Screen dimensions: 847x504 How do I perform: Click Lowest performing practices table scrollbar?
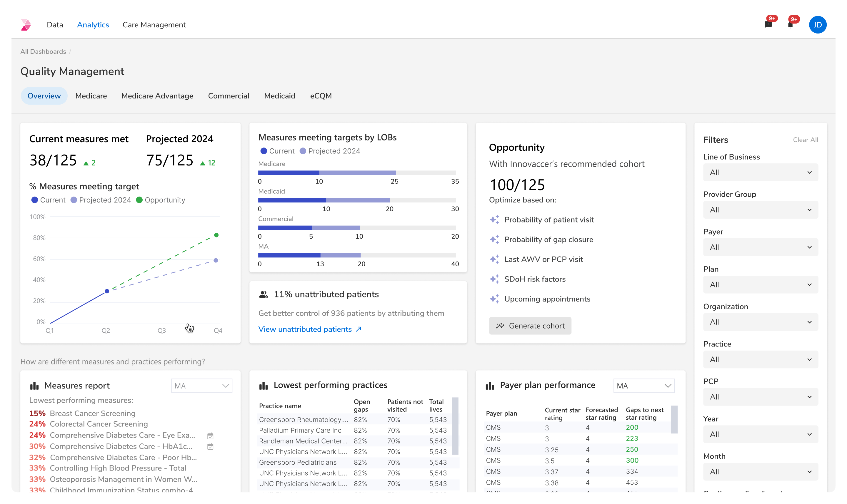pos(455,426)
